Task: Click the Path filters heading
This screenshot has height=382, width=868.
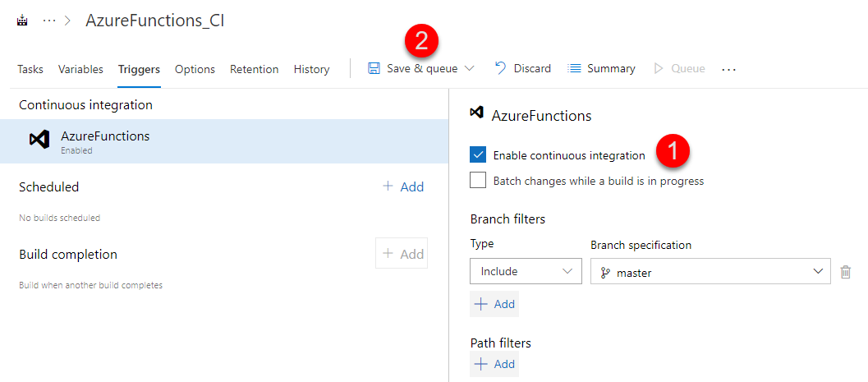Action: tap(500, 343)
